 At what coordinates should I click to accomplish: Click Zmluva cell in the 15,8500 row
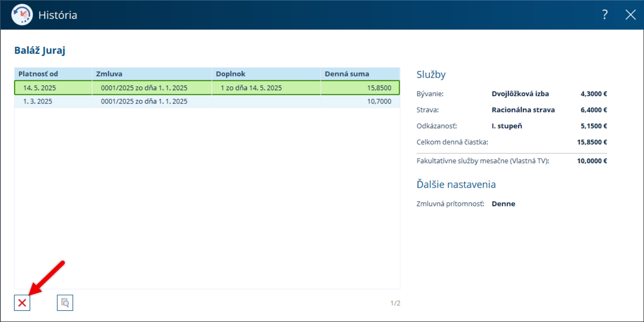[152, 88]
